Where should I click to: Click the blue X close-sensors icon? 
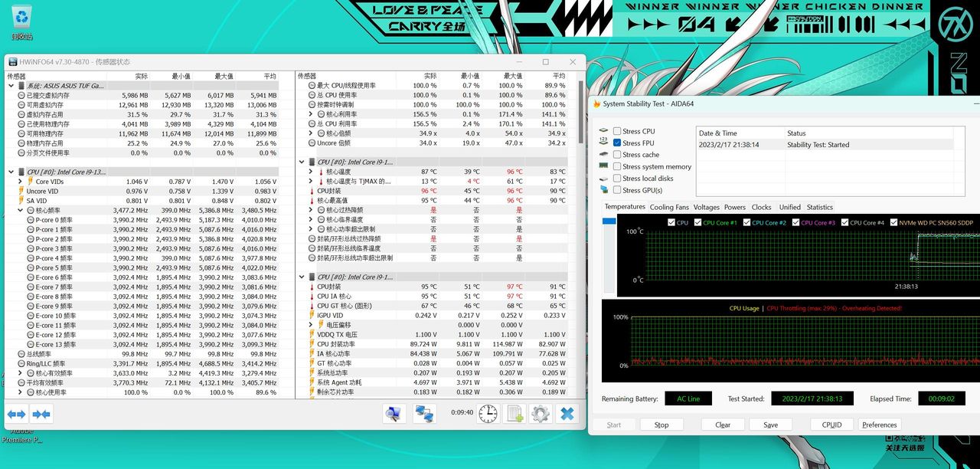567,414
